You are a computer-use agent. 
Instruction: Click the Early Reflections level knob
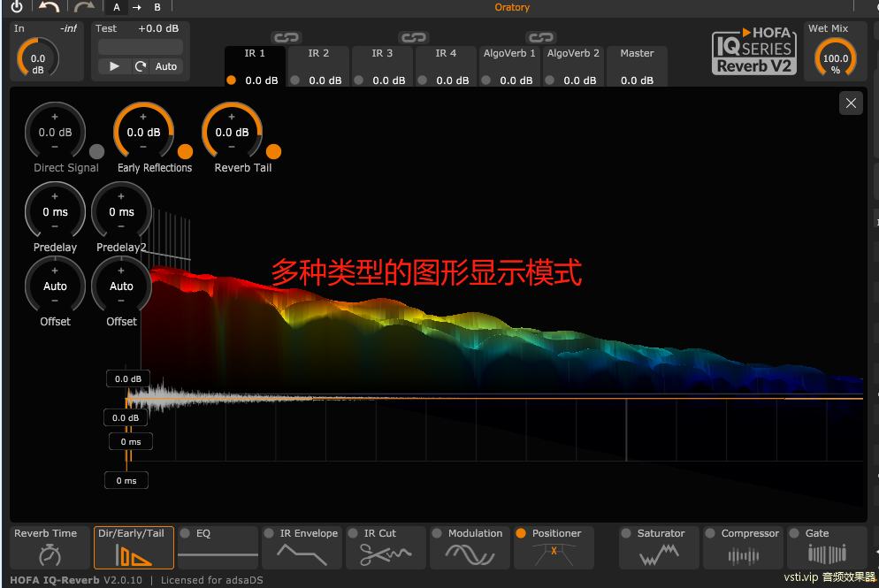coord(143,132)
